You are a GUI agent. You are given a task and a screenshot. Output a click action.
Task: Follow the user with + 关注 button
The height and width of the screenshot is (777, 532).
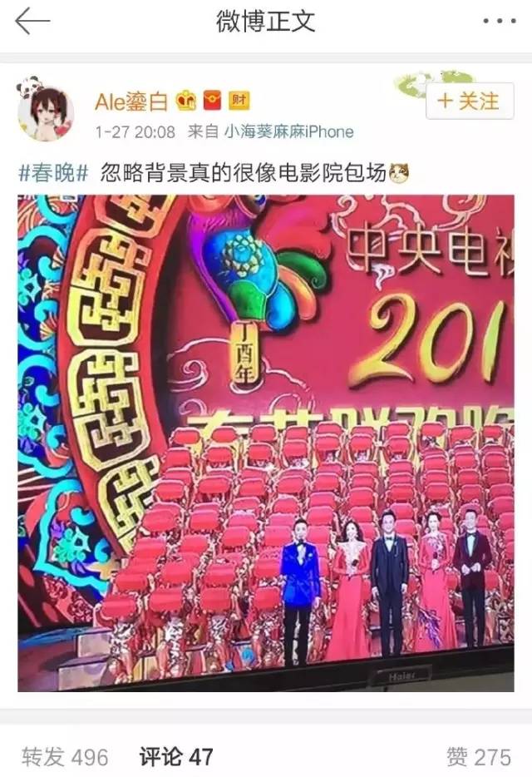click(x=470, y=101)
